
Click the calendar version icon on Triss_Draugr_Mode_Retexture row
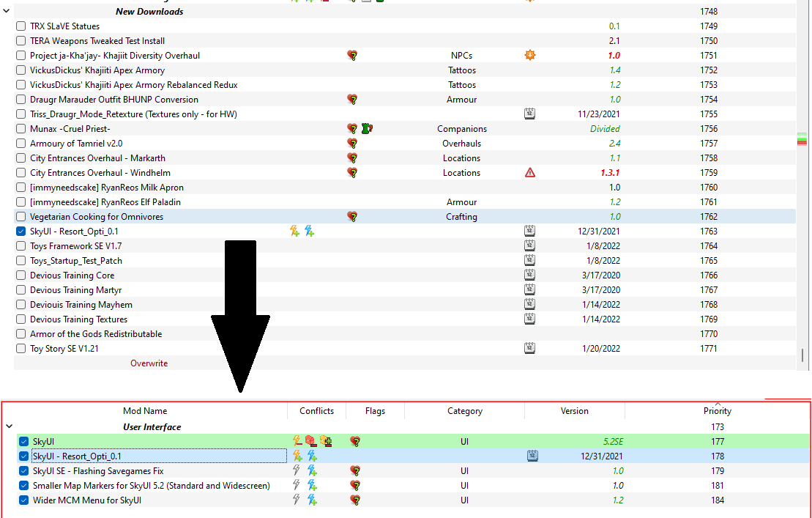pyautogui.click(x=529, y=114)
